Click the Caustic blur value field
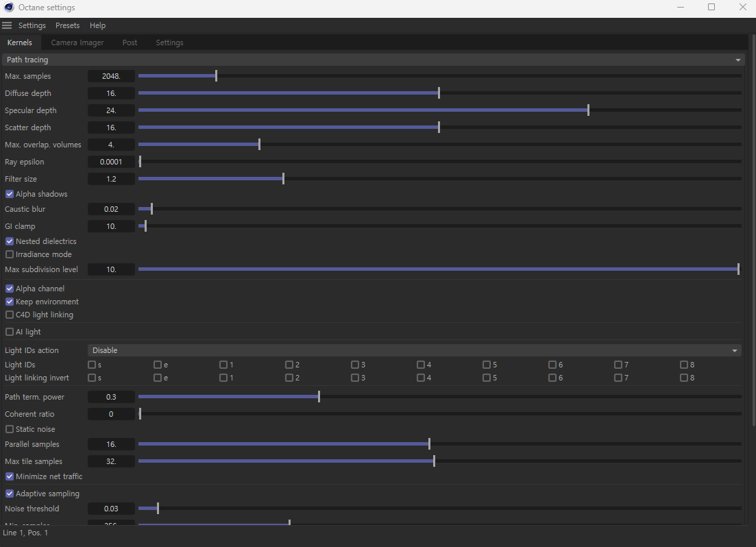This screenshot has height=547, width=756. click(111, 209)
